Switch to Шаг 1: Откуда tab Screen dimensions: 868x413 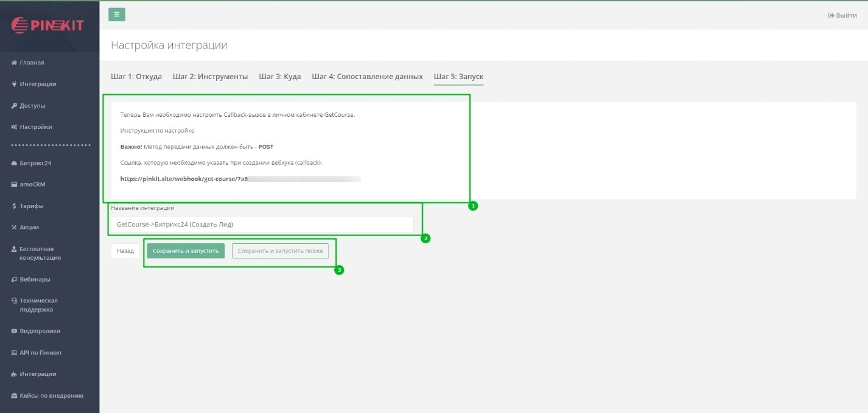click(x=136, y=77)
